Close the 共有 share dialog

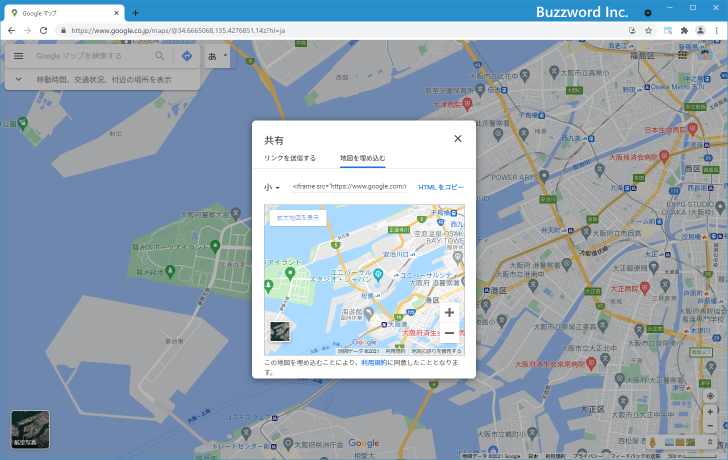click(x=458, y=138)
